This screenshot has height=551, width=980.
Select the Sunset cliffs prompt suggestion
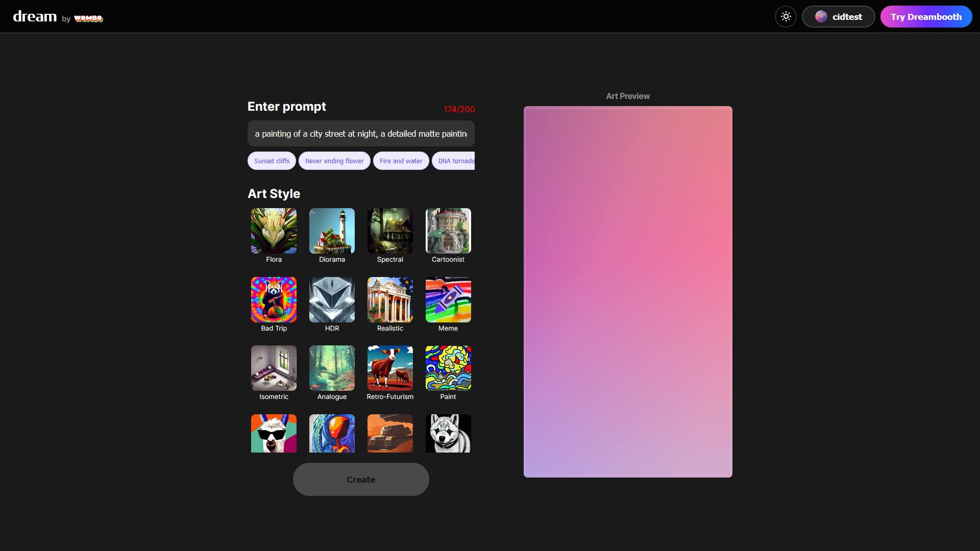coord(272,161)
